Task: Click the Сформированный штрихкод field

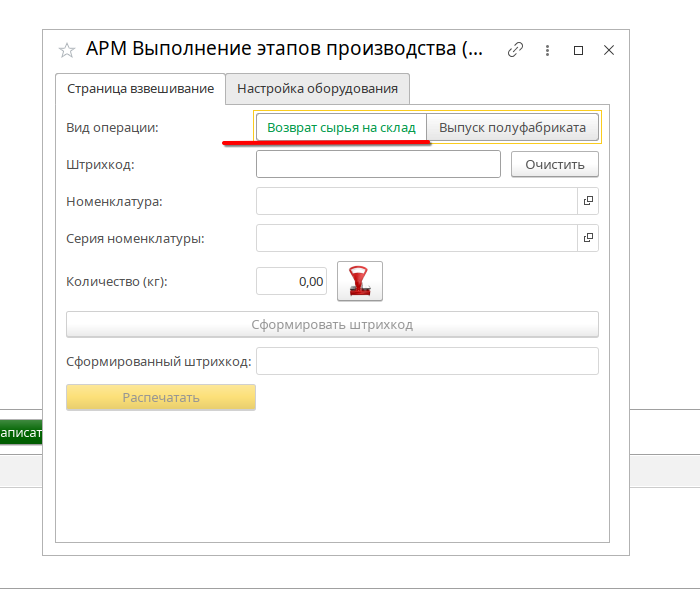Action: (x=427, y=361)
